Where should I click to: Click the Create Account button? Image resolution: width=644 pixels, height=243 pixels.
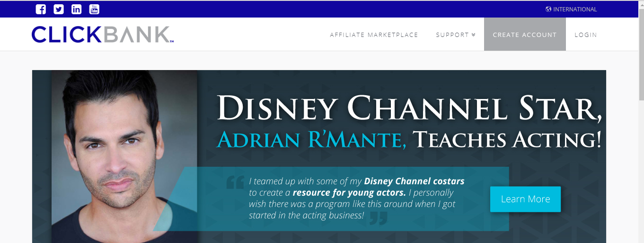pos(525,34)
